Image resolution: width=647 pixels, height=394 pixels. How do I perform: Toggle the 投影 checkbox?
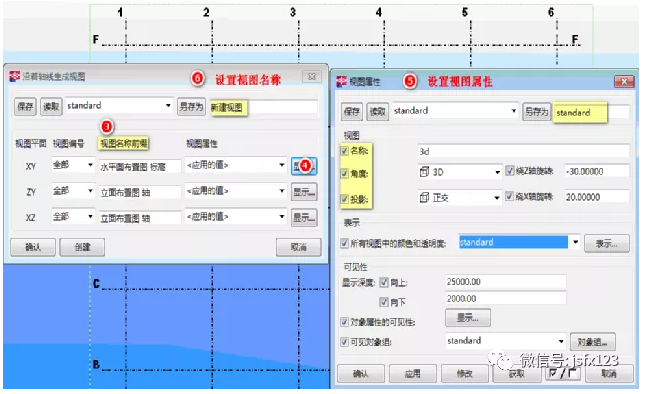(345, 199)
